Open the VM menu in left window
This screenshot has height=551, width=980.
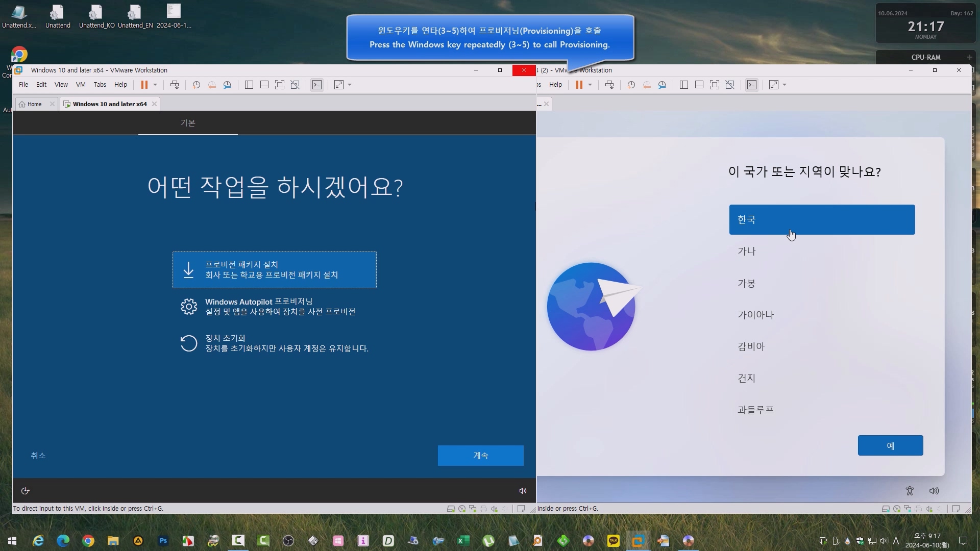click(81, 85)
